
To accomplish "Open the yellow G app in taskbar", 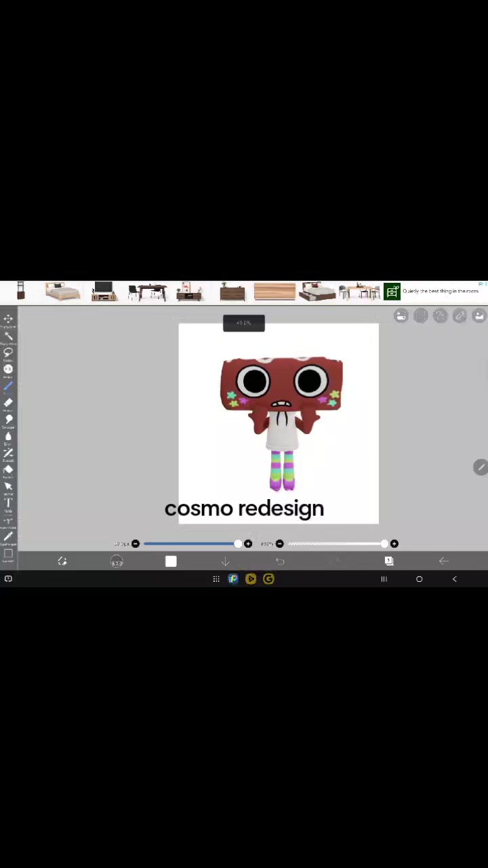I will coord(268,579).
